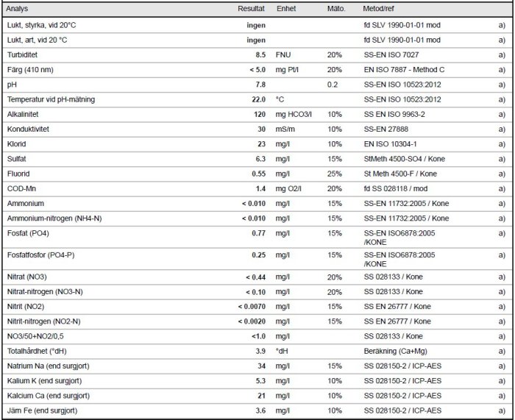Select the Turbiditet row label

[x=22, y=55]
